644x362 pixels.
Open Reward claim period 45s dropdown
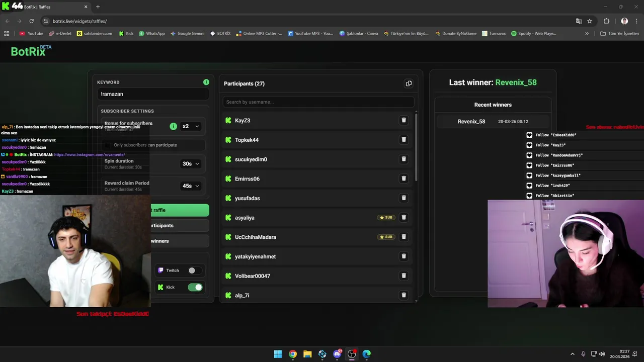point(191,186)
